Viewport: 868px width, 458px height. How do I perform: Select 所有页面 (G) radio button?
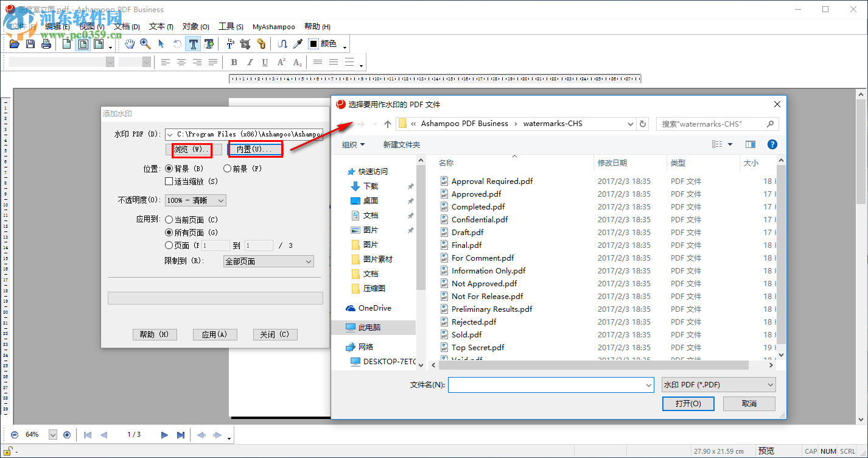click(x=169, y=233)
